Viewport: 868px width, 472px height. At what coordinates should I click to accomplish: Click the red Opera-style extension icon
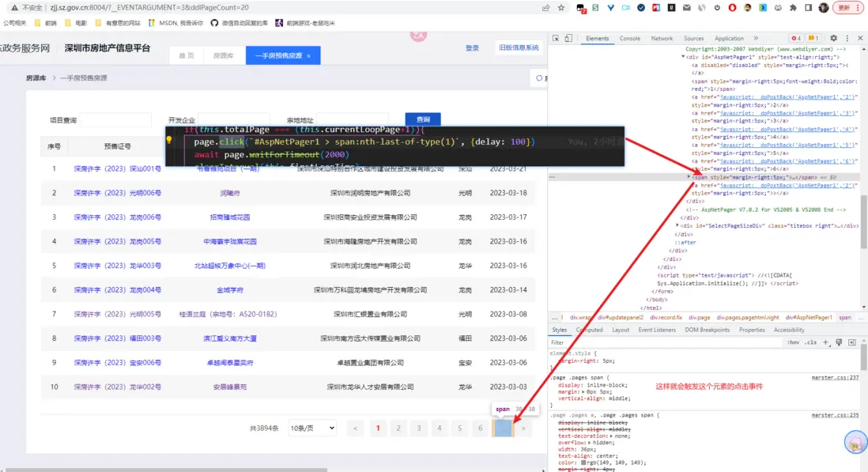pyautogui.click(x=732, y=8)
